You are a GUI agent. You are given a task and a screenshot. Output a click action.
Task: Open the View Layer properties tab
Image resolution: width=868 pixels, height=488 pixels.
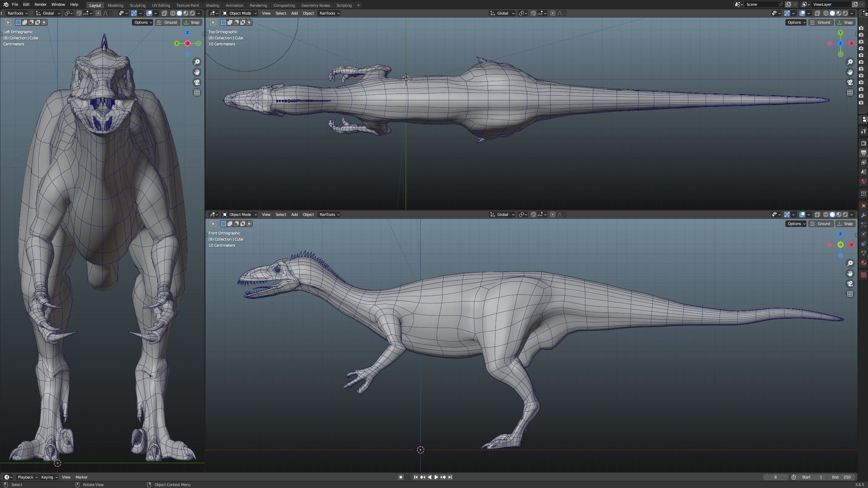[864, 162]
